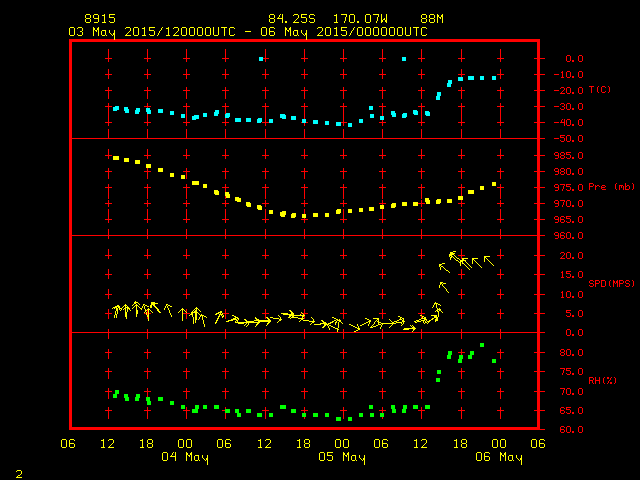Click temperature tick '-20.0'

click(x=569, y=91)
